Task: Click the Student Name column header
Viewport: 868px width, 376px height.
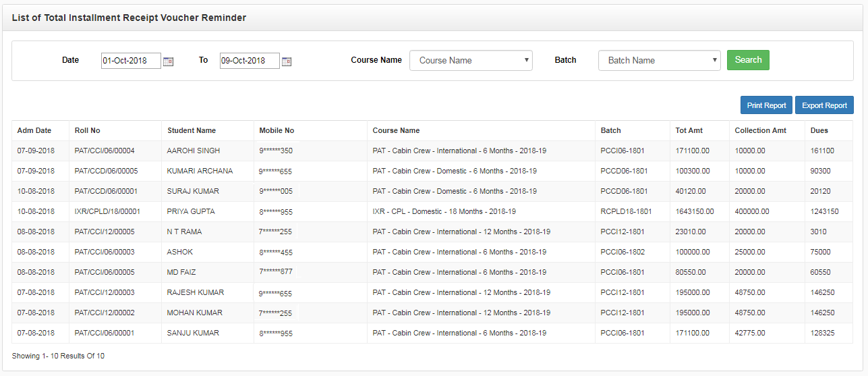Action: 192,130
